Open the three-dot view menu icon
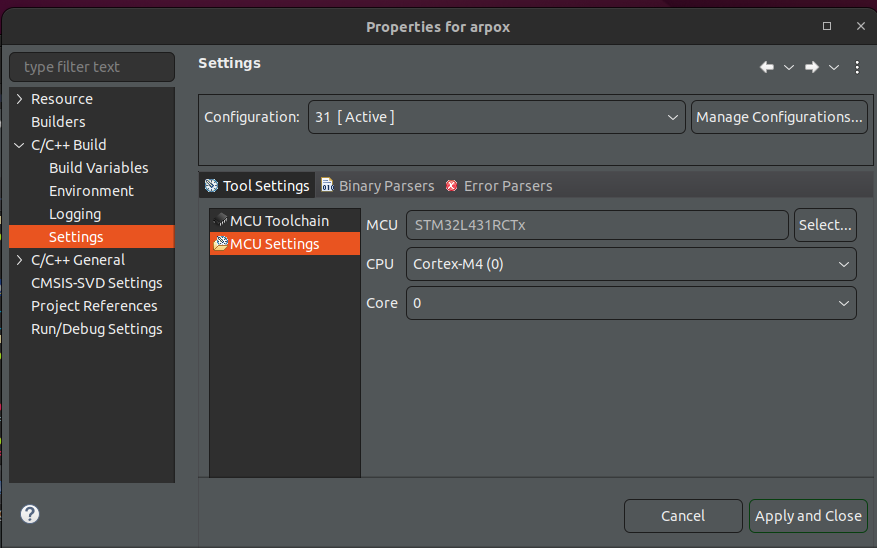The height and width of the screenshot is (548, 877). click(857, 67)
